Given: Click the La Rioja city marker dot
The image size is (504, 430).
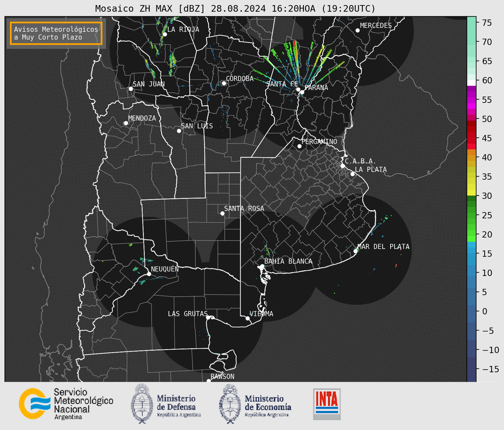Looking at the screenshot, I should pos(165,34).
